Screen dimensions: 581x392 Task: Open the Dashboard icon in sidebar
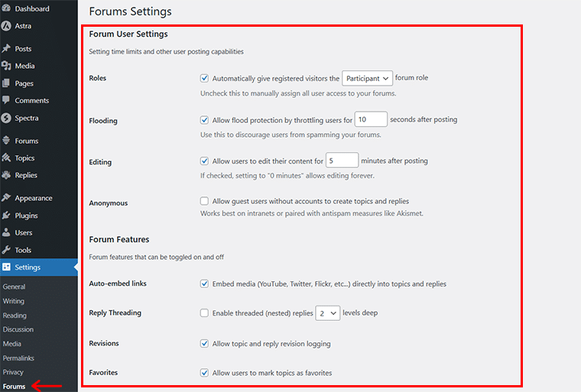pyautogui.click(x=6, y=8)
